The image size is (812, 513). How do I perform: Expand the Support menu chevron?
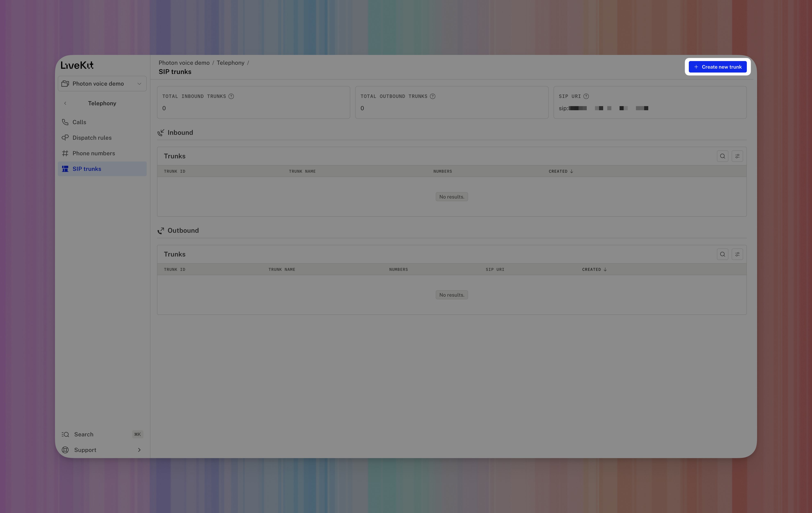139,450
